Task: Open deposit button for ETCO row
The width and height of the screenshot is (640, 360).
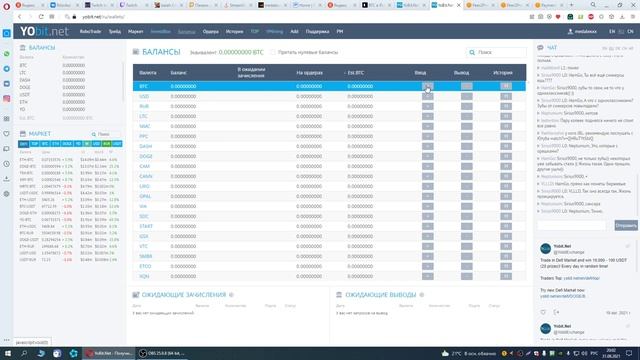Action: pos(427,266)
